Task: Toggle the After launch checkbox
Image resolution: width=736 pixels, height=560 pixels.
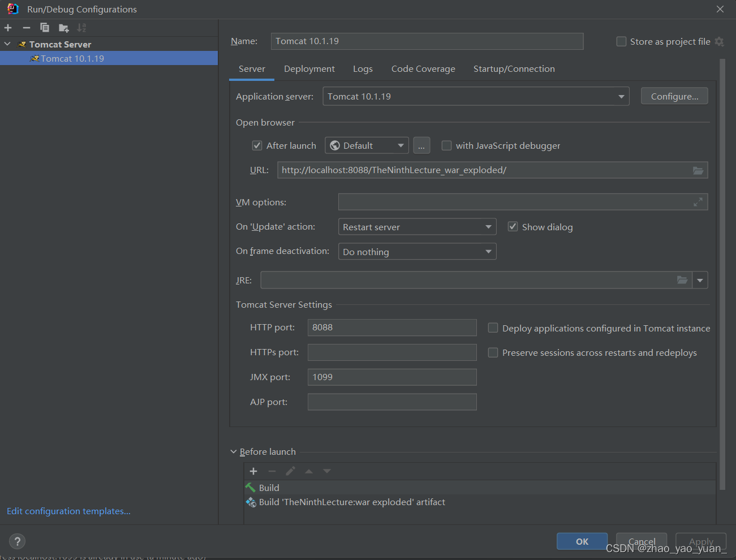Action: (x=257, y=145)
